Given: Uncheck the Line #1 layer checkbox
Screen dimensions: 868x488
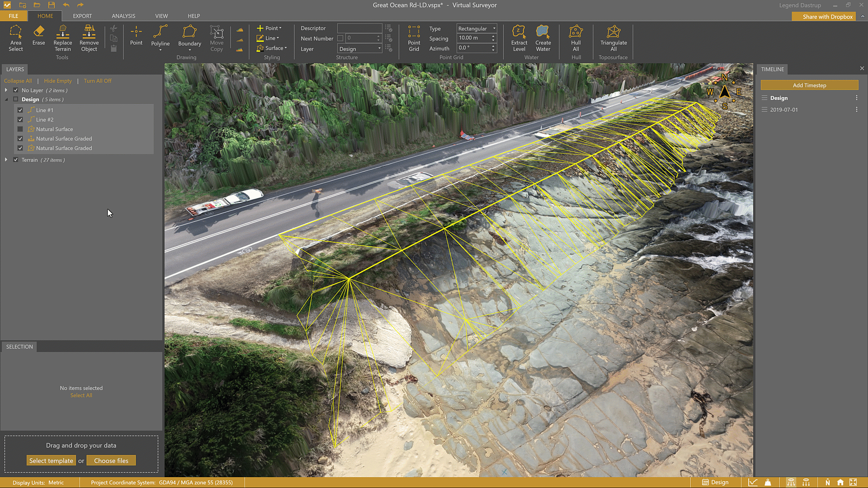Looking at the screenshot, I should click(20, 110).
